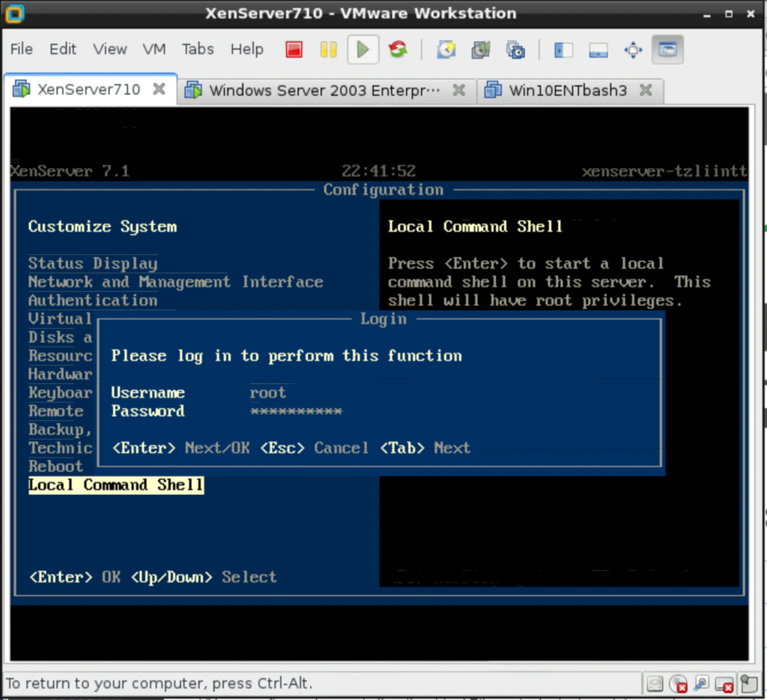Toggle the thumbnail bar icon

598,49
